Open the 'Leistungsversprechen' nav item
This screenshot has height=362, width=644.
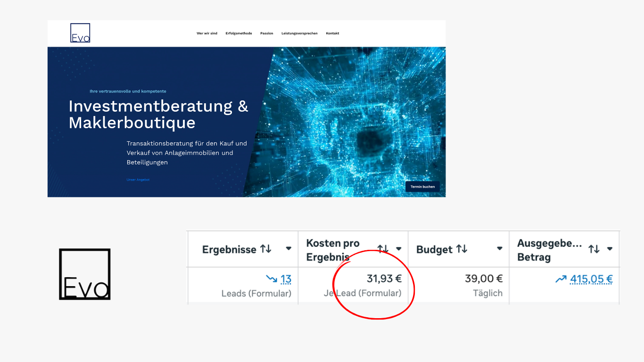[x=299, y=33]
